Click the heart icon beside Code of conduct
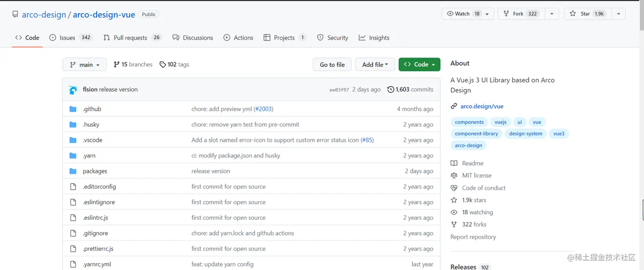 pyautogui.click(x=454, y=188)
